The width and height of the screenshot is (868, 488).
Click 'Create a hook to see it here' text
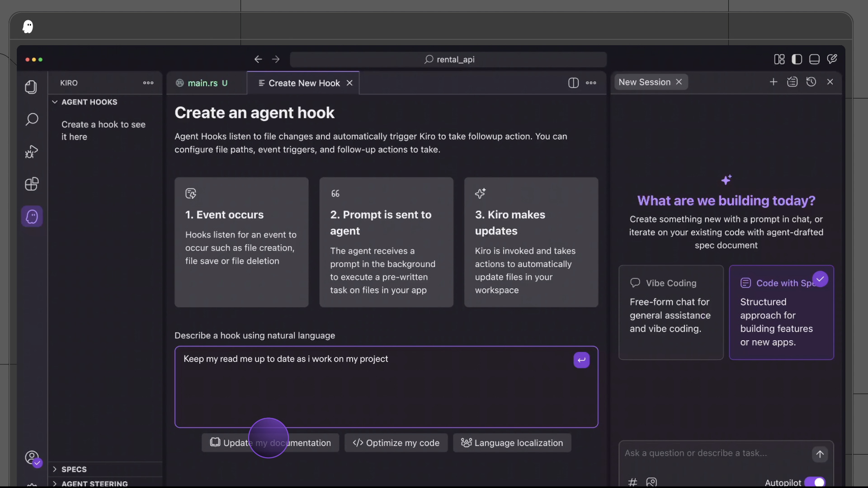(x=104, y=131)
